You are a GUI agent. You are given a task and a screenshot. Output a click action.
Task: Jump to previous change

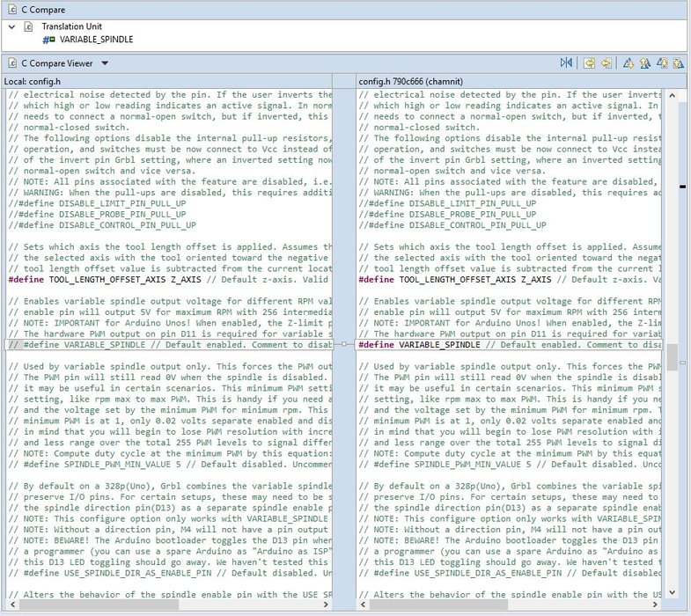click(679, 63)
